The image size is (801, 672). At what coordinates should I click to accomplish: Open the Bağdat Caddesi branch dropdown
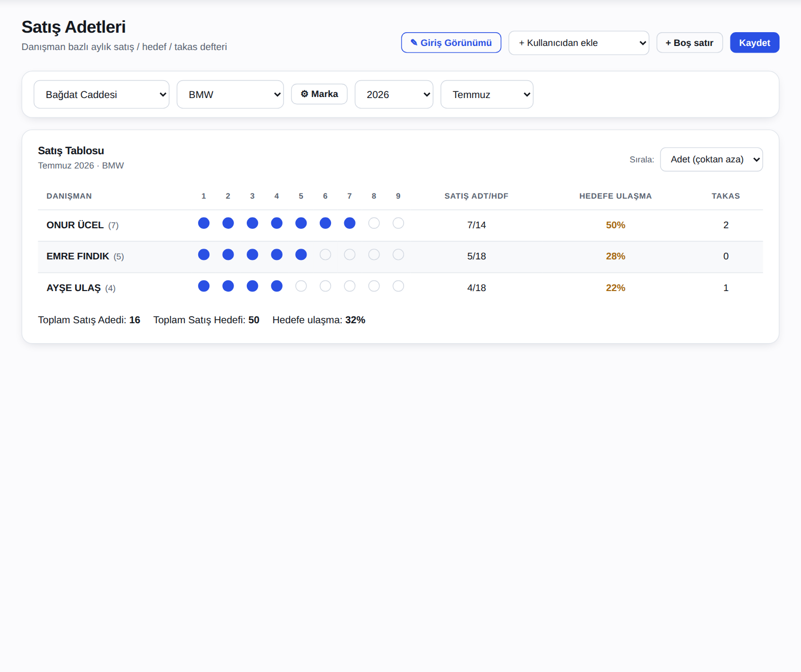click(102, 94)
